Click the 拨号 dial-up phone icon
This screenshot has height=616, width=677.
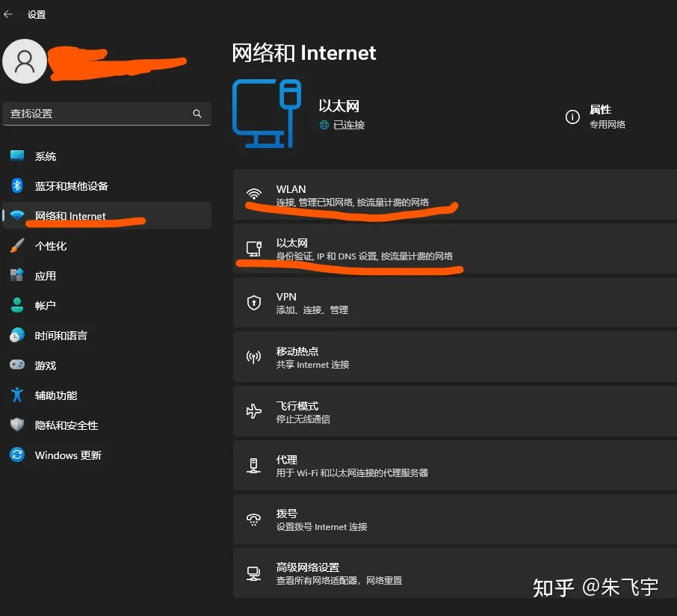click(254, 519)
